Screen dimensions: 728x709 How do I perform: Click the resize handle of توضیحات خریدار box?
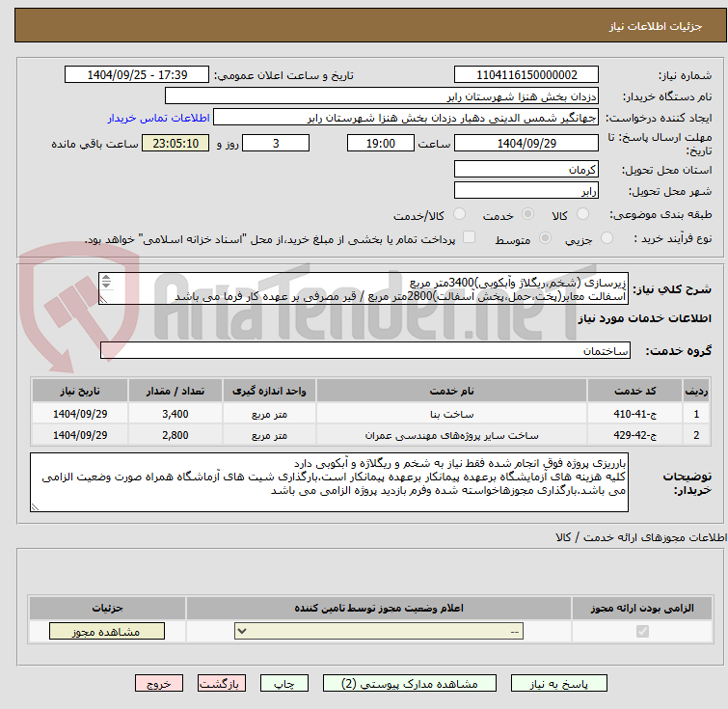pos(35,507)
